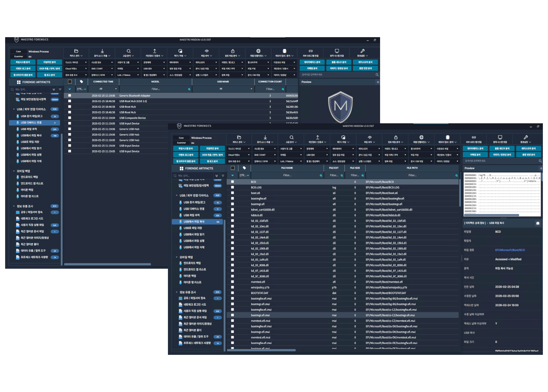Open the EFI/Microsoft/Boot/BCD path link
Screen dimensions: 548x392
tap(510, 250)
